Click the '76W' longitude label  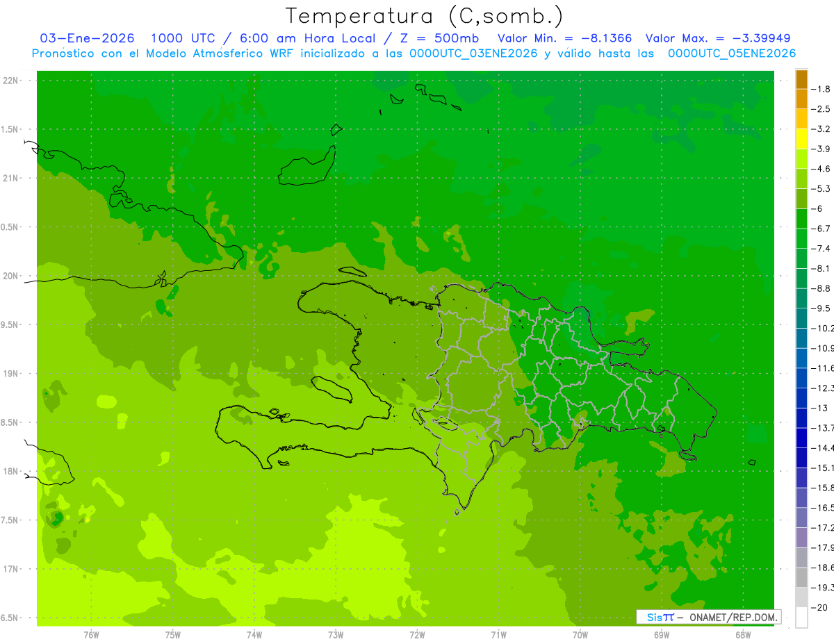91,634
